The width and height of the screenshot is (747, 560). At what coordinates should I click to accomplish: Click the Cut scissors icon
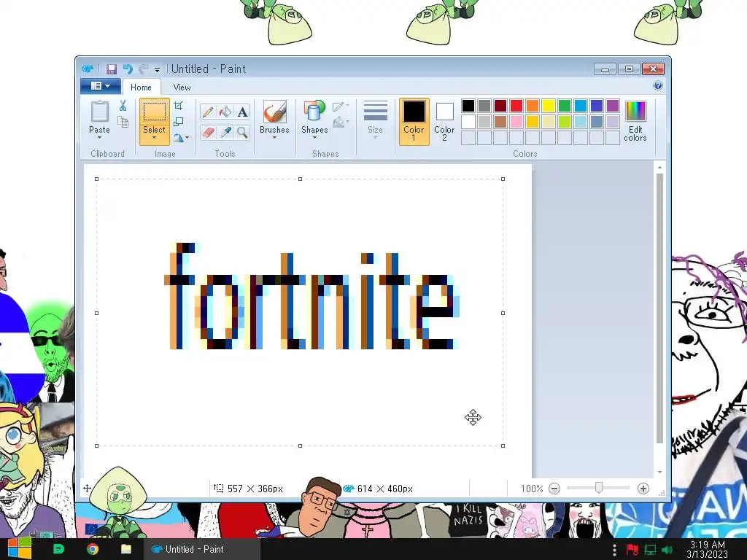click(x=123, y=106)
